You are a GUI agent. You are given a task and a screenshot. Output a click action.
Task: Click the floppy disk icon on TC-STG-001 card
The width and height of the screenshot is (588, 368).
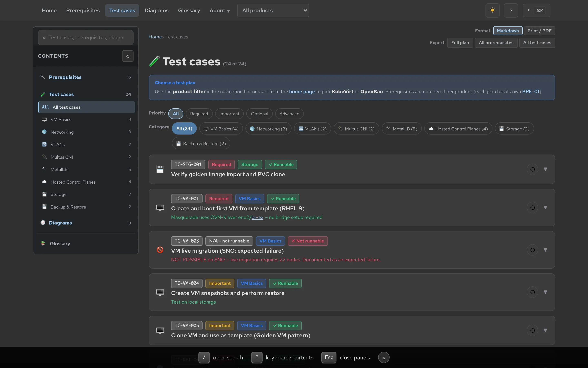[160, 169]
